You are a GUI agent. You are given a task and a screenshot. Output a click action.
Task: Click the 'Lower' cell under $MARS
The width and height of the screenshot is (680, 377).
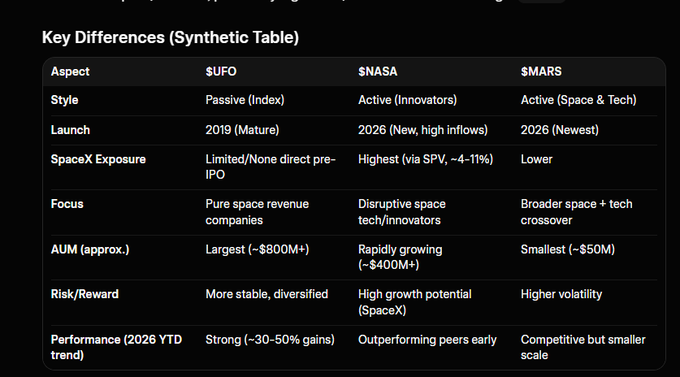(536, 160)
